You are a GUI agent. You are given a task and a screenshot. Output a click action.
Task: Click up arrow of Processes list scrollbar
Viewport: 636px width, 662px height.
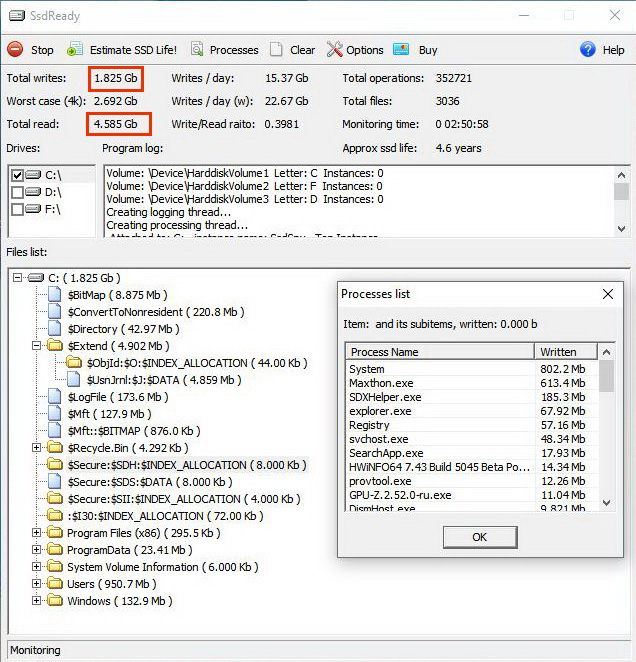606,352
